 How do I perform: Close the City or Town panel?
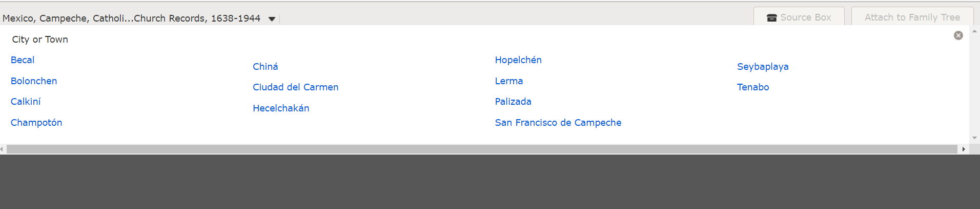point(958,35)
